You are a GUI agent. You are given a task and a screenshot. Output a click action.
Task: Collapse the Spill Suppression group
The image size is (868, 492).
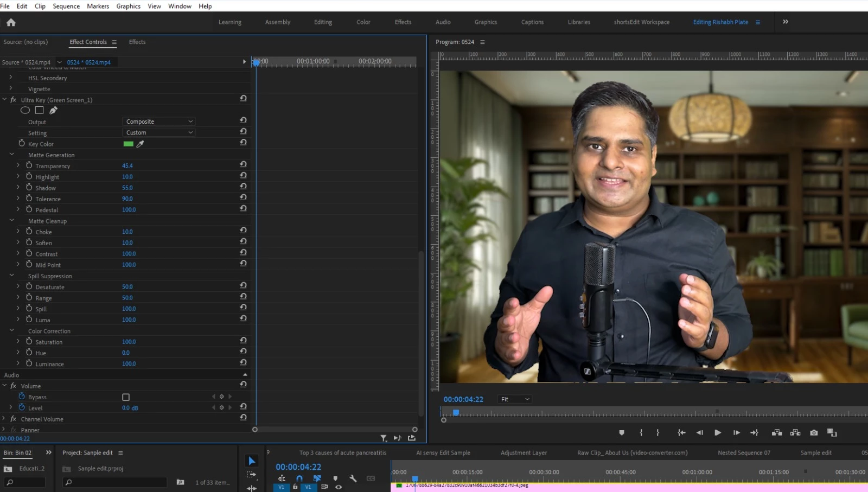[x=11, y=276]
